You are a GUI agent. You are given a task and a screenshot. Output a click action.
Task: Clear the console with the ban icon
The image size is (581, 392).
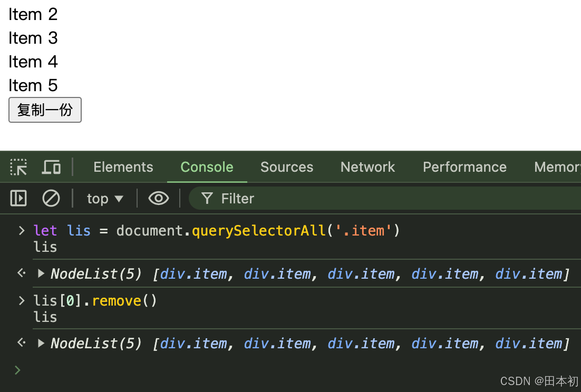(x=51, y=199)
